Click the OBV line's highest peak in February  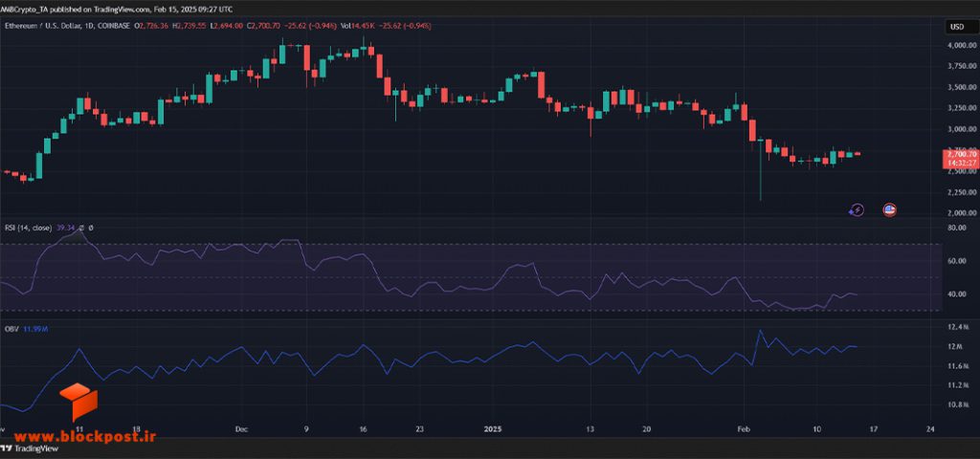click(761, 331)
